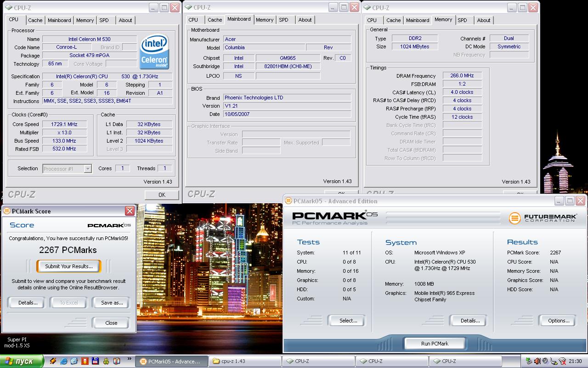588x368 pixels.
Task: Expand the quick launch overflow chevron
Action: click(x=129, y=359)
